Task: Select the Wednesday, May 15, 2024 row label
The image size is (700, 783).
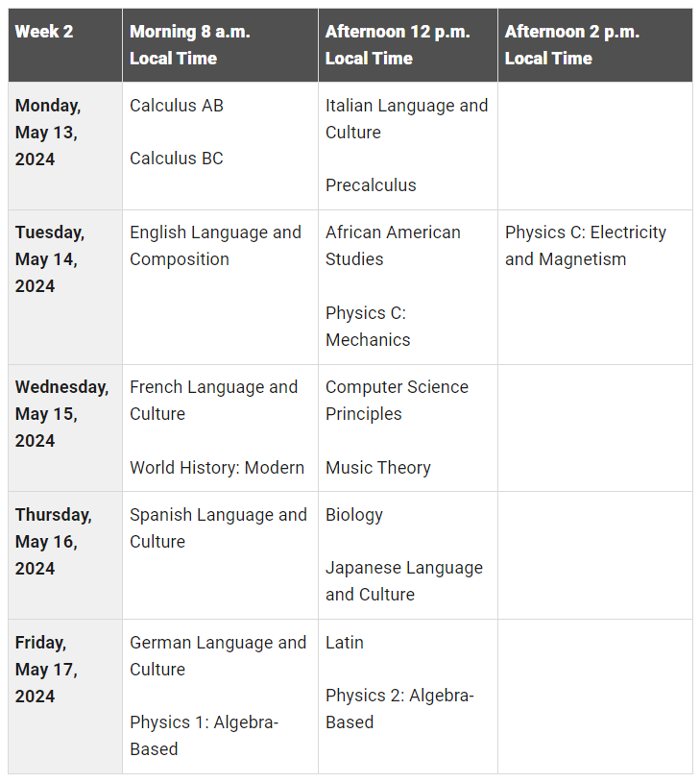Action: pos(61,414)
